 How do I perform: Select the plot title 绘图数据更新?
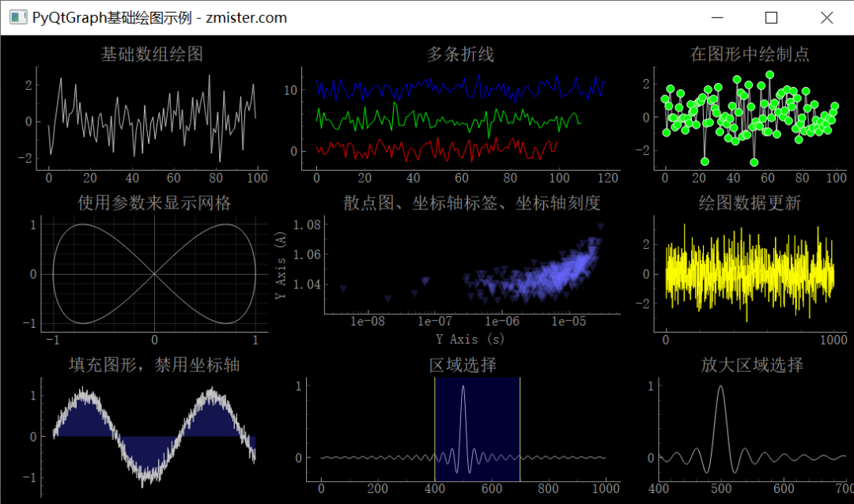click(750, 203)
